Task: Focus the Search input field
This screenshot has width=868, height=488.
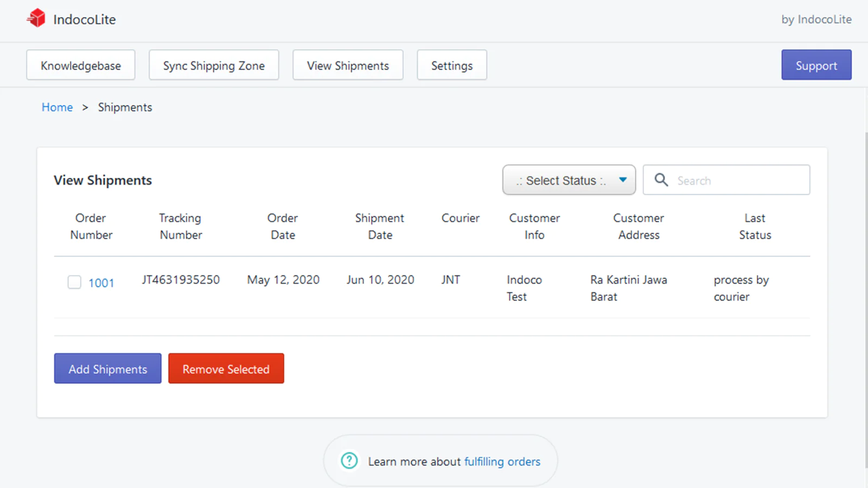Action: tap(726, 180)
